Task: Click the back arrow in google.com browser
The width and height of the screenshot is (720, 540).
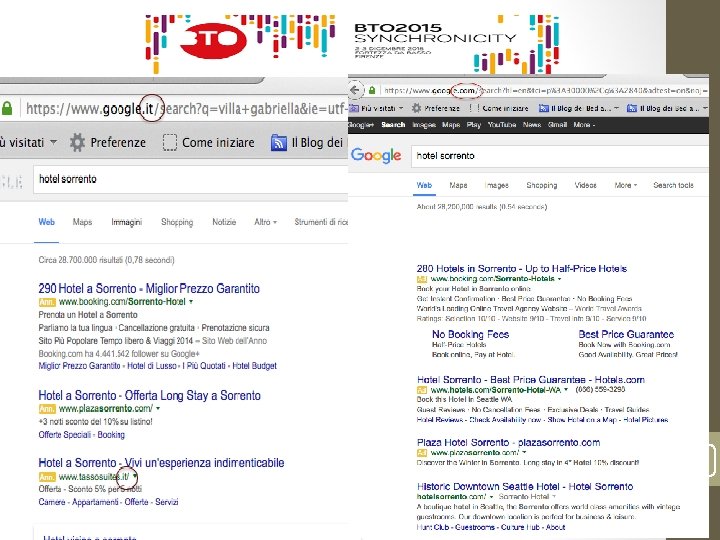Action: pos(355,90)
